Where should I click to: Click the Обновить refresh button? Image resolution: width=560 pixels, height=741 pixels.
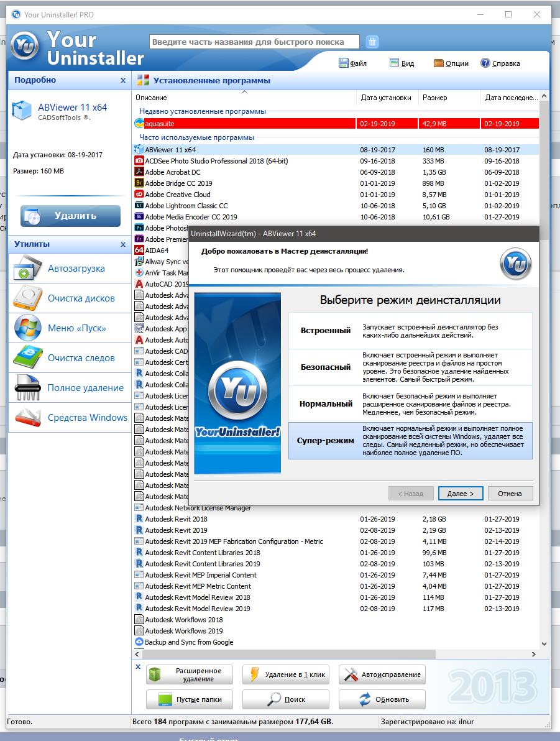pyautogui.click(x=382, y=699)
